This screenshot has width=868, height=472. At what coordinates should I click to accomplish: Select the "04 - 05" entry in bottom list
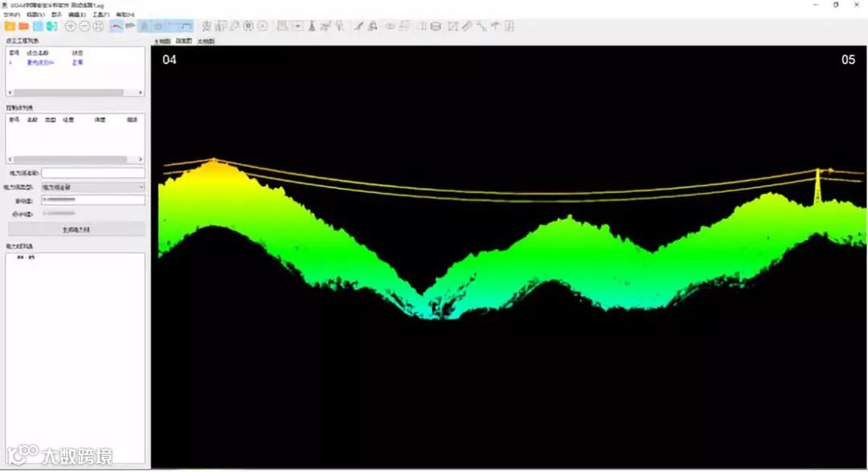[x=26, y=257]
